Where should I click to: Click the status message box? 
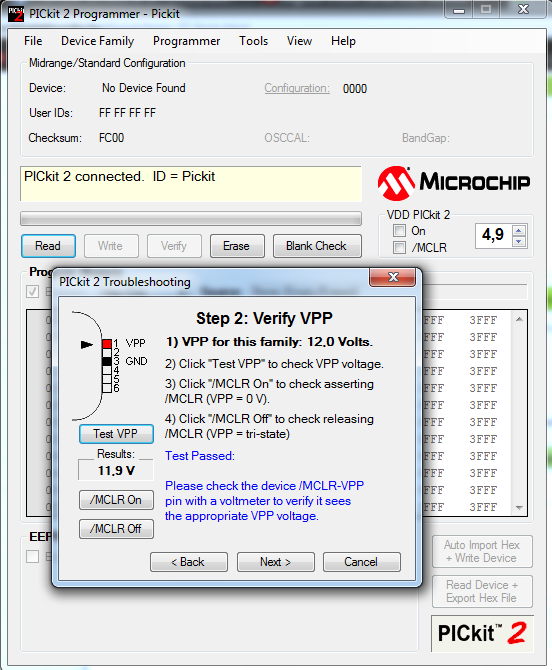pyautogui.click(x=191, y=184)
